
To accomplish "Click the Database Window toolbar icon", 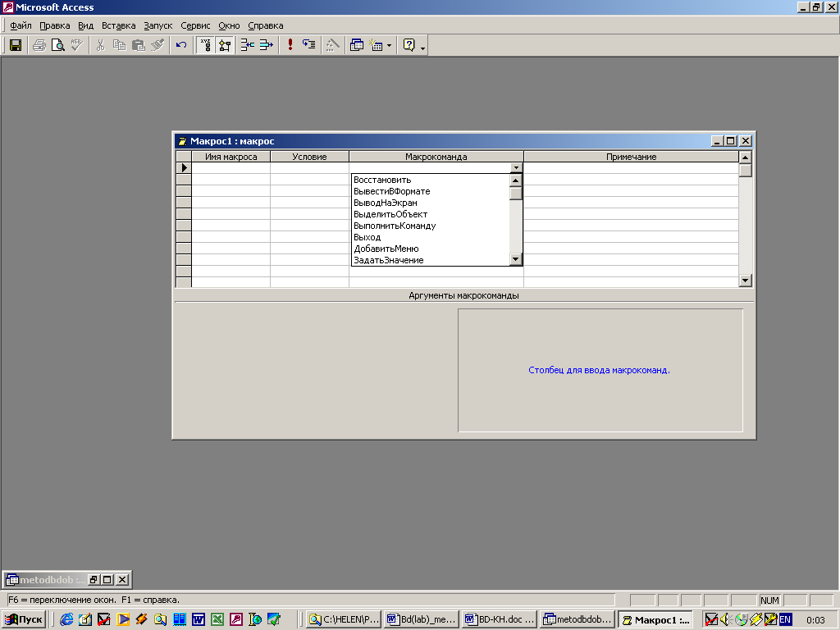I will (x=356, y=45).
